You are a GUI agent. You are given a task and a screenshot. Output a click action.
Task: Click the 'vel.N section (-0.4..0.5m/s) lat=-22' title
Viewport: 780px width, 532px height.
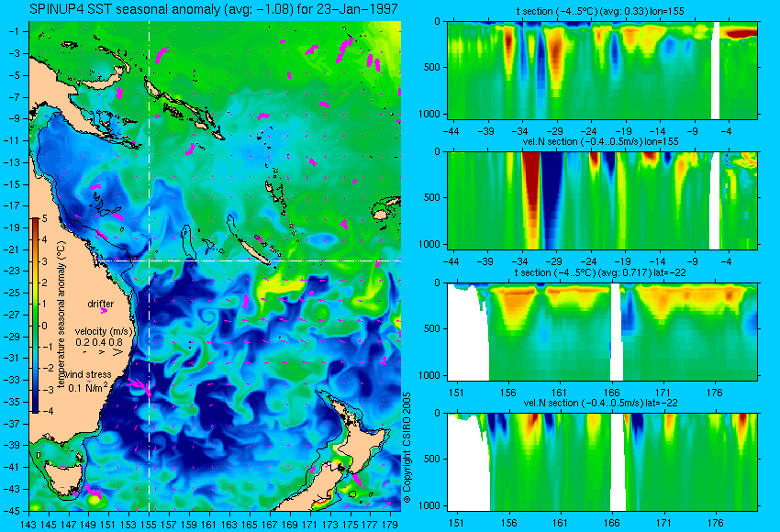600,404
